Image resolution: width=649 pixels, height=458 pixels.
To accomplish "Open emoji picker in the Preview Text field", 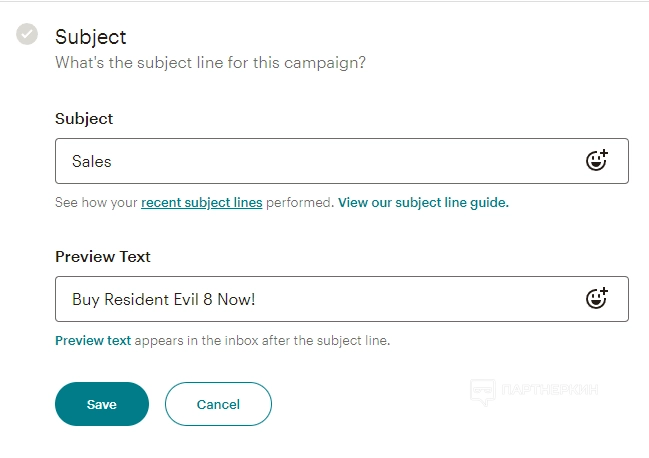I will (x=596, y=298).
